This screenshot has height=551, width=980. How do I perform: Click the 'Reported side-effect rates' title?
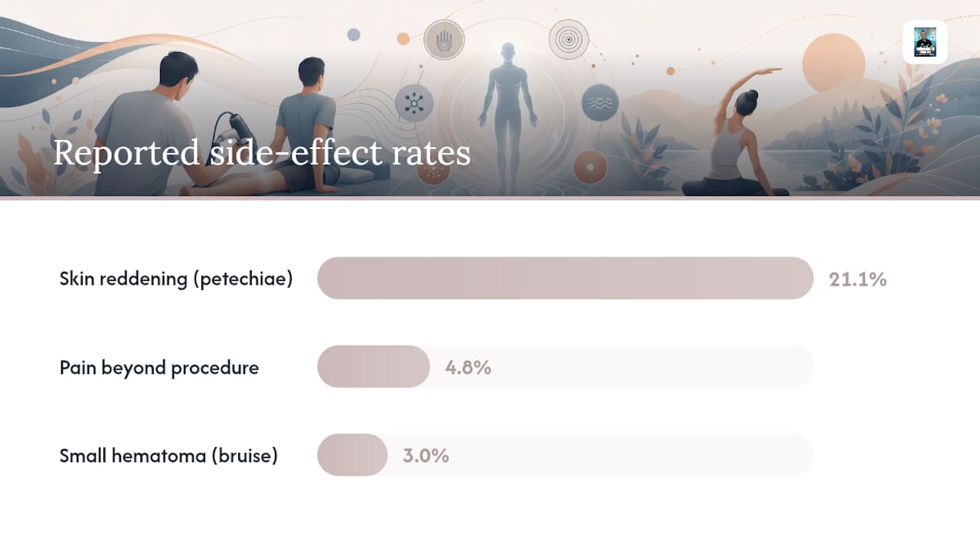(x=262, y=152)
